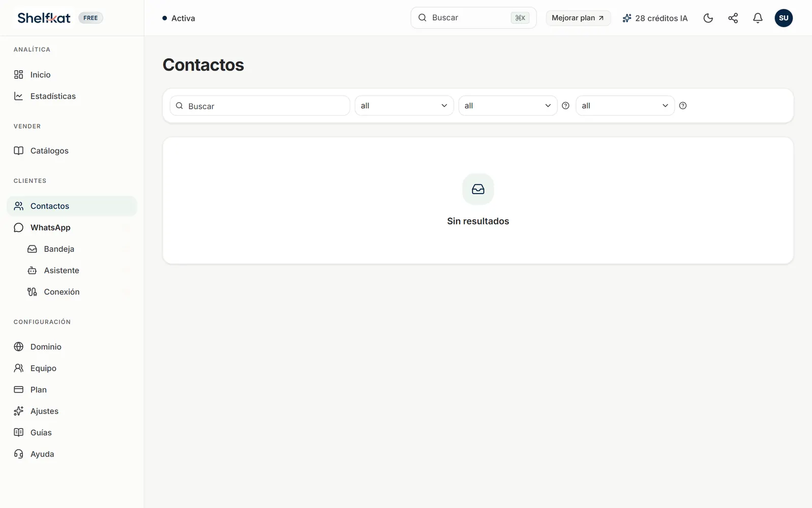The width and height of the screenshot is (812, 508).
Task: Open the Plan page in the sidebar
Action: click(x=72, y=390)
